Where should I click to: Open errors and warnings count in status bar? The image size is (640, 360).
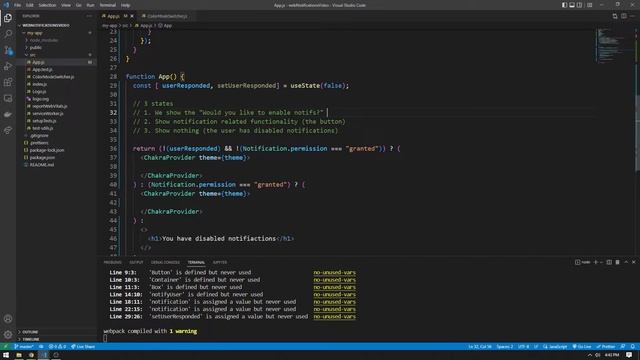click(58, 347)
